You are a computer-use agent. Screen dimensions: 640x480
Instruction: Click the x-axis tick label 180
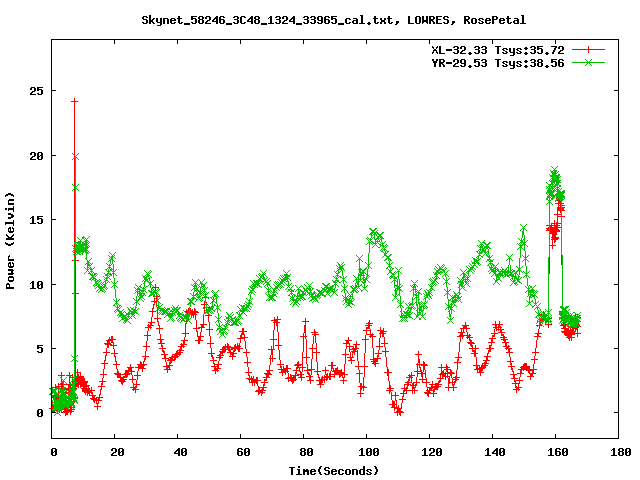click(620, 452)
